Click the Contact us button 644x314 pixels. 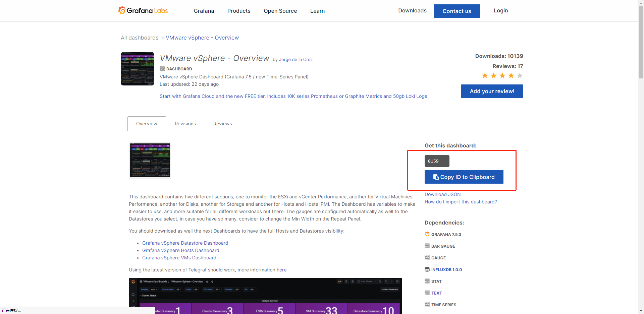(457, 11)
